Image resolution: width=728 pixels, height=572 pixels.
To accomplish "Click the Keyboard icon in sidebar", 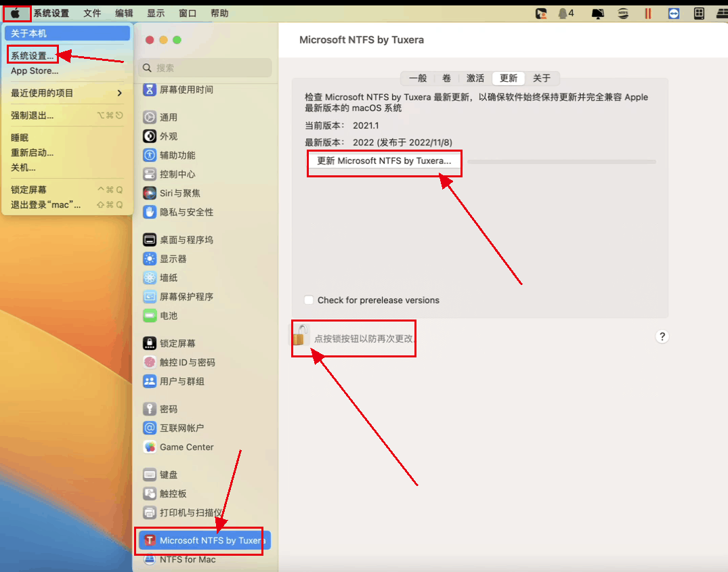I will coord(150,475).
